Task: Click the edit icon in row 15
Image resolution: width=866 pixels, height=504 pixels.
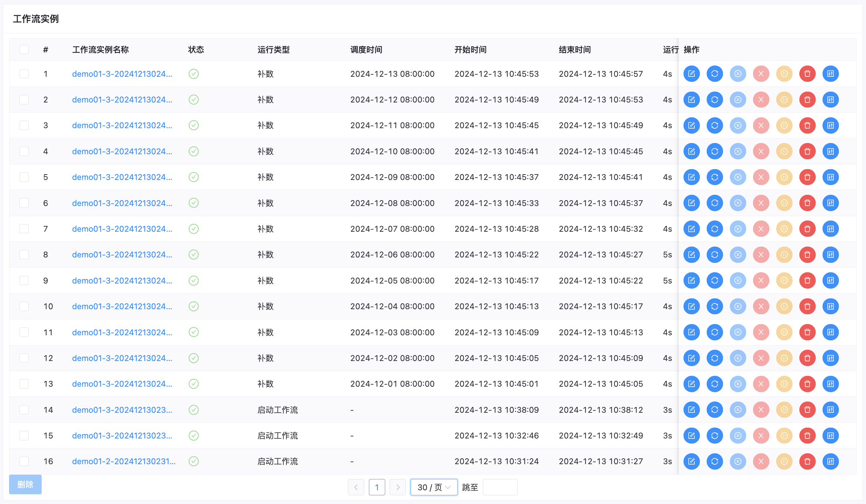Action: click(691, 436)
